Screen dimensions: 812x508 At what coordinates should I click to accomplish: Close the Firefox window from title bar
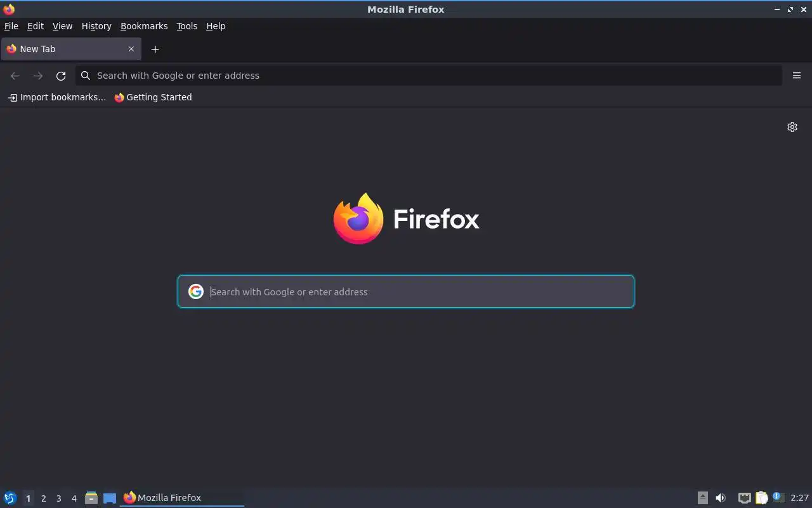(803, 10)
